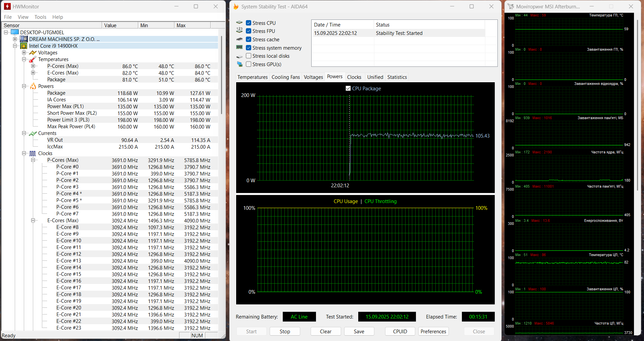Open the Tools menu in HWMonitor
The width and height of the screenshot is (644, 341).
(x=40, y=17)
